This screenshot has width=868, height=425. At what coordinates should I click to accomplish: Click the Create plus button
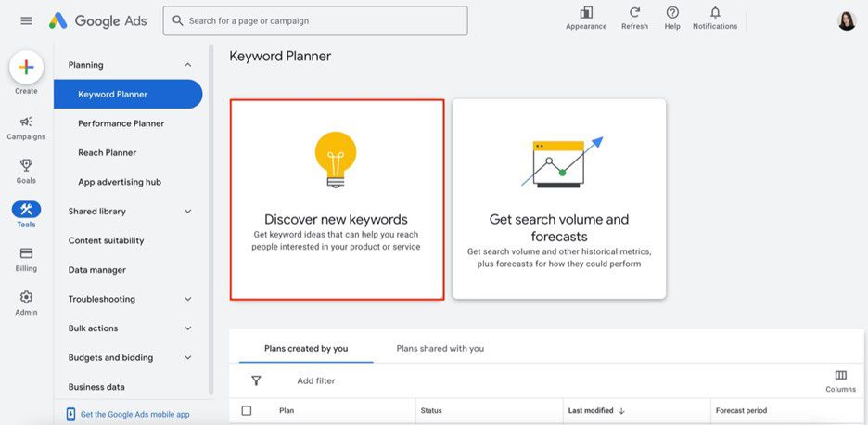[x=26, y=67]
